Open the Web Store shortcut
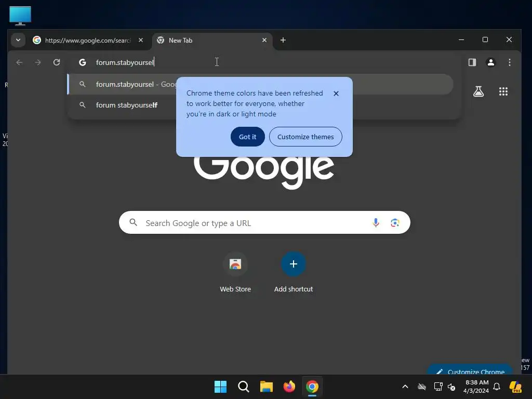 click(x=235, y=272)
